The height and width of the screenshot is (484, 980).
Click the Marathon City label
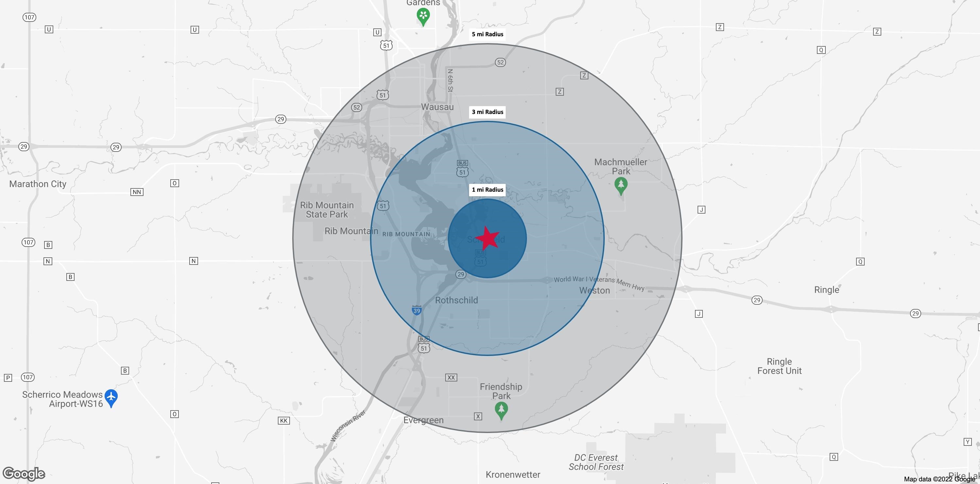[38, 184]
